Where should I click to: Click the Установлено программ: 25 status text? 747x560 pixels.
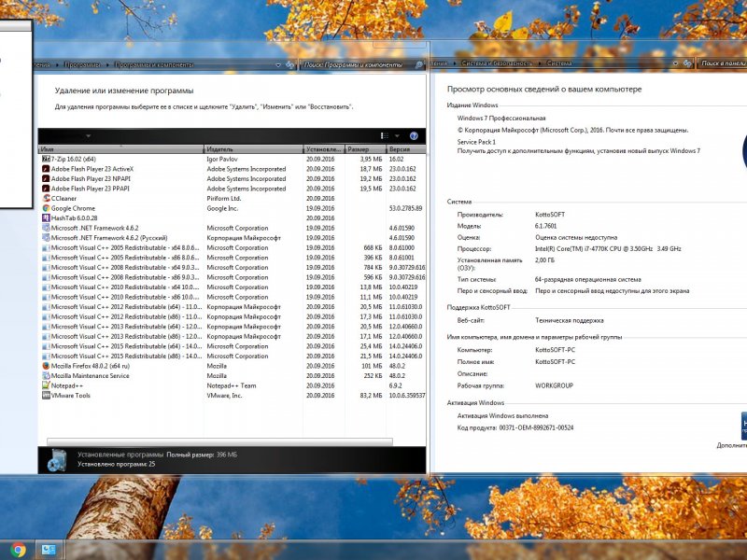(x=116, y=464)
